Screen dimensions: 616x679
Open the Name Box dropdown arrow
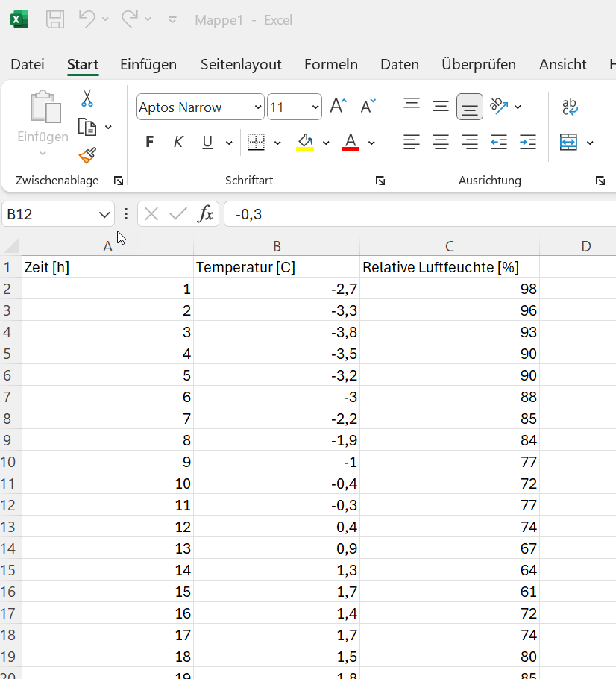104,214
